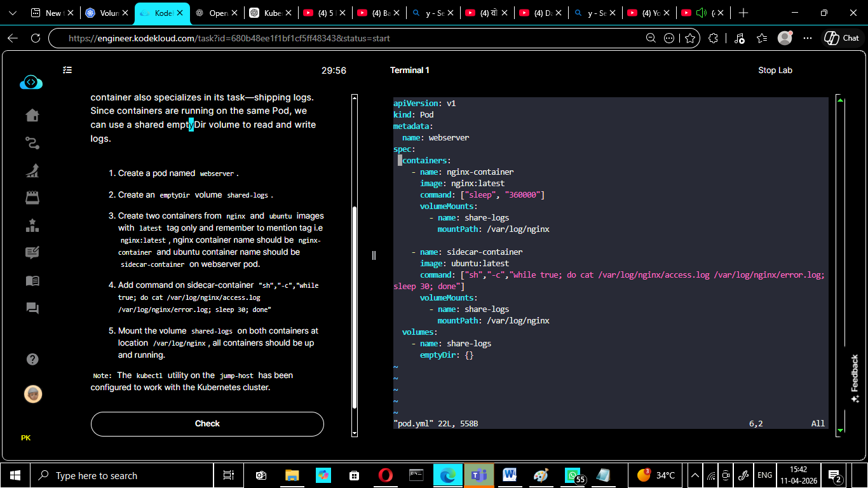Open the leaderboard podium icon
This screenshot has height=488, width=868.
pyautogui.click(x=32, y=226)
